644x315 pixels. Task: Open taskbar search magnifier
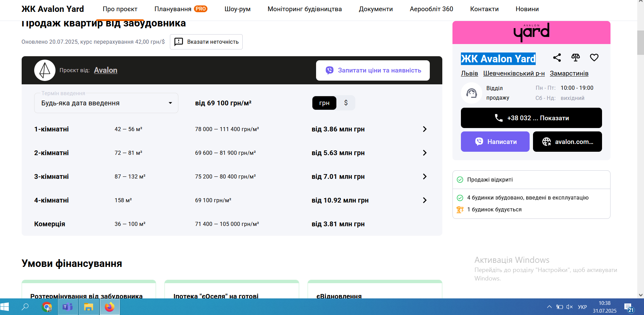tap(25, 307)
